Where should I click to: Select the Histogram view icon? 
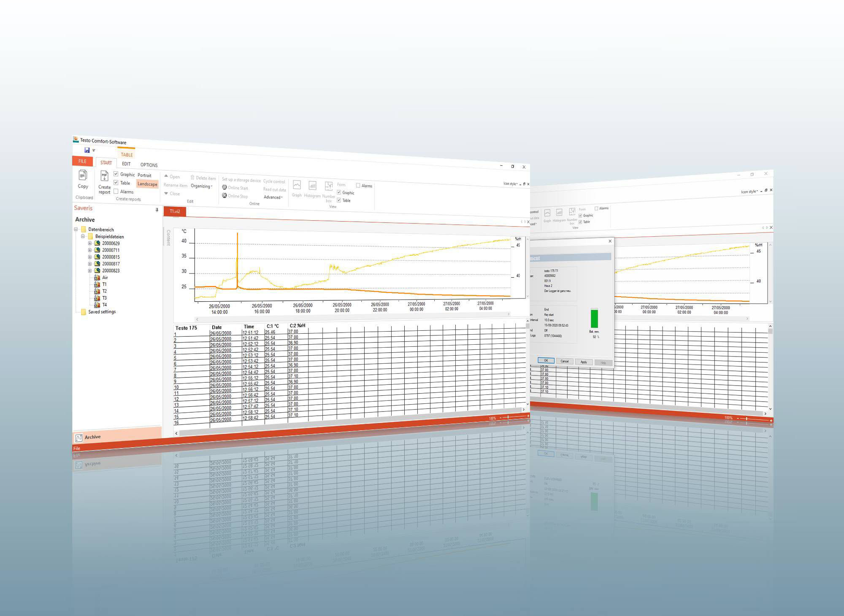[x=312, y=186]
